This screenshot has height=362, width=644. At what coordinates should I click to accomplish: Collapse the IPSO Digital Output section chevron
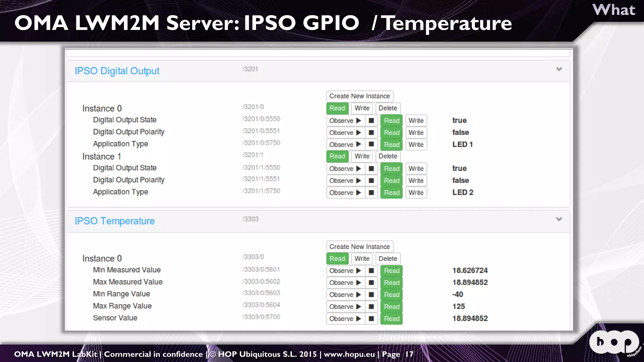[x=559, y=69]
